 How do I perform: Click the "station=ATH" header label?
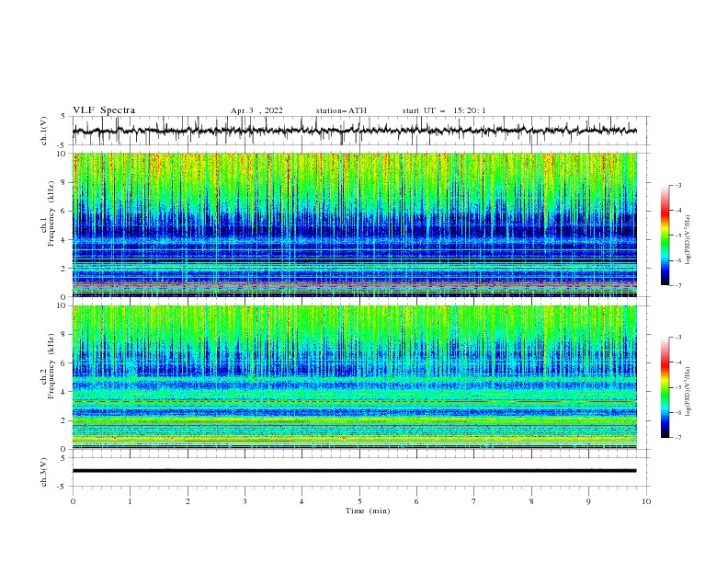(341, 110)
